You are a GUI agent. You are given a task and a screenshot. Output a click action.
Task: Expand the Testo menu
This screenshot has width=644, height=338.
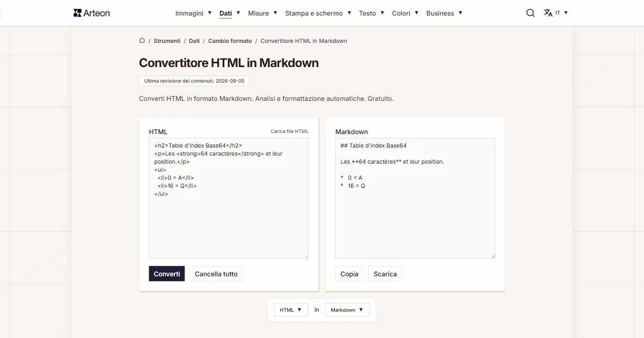[x=371, y=13]
